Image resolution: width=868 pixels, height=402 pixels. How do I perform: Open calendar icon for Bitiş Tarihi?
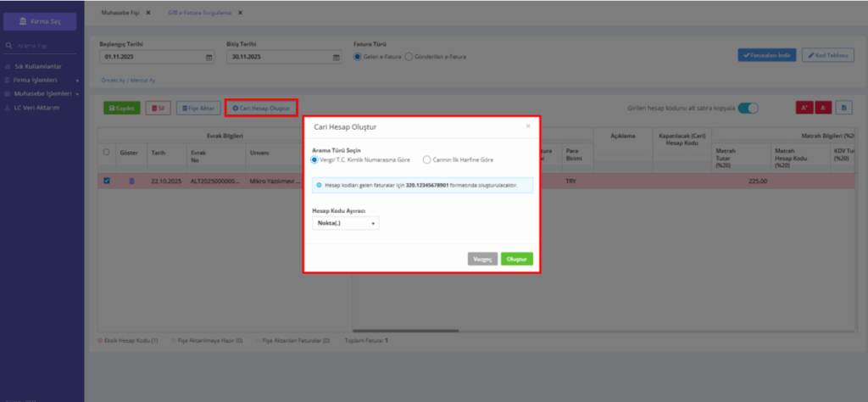coord(336,57)
